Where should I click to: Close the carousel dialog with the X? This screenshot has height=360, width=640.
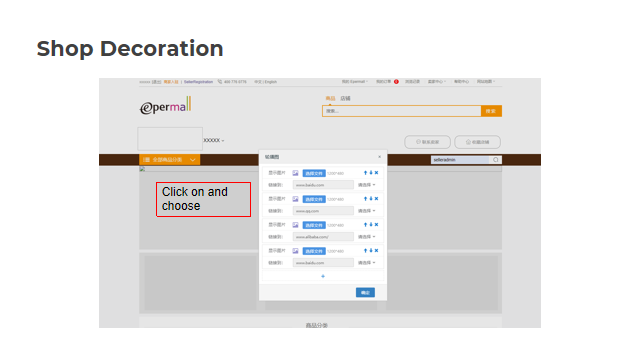coord(380,157)
